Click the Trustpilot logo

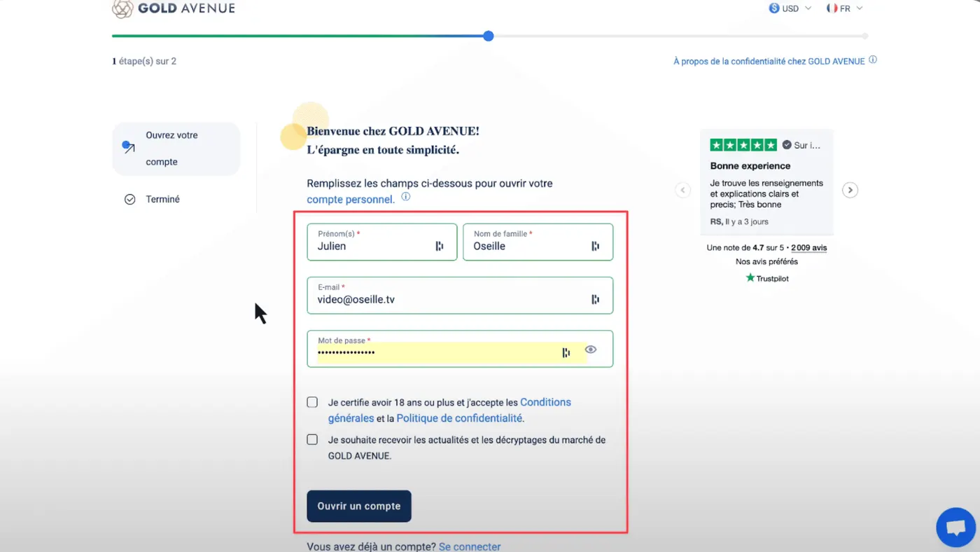[x=766, y=278]
